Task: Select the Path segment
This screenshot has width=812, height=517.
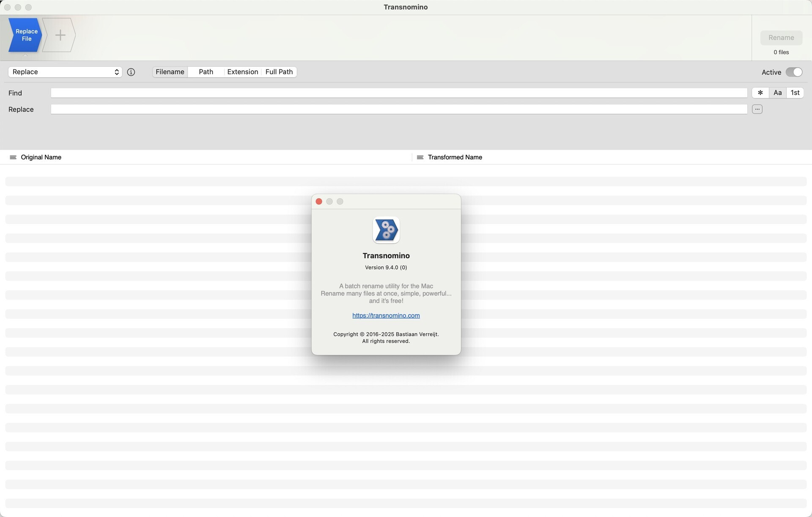Action: pyautogui.click(x=206, y=72)
